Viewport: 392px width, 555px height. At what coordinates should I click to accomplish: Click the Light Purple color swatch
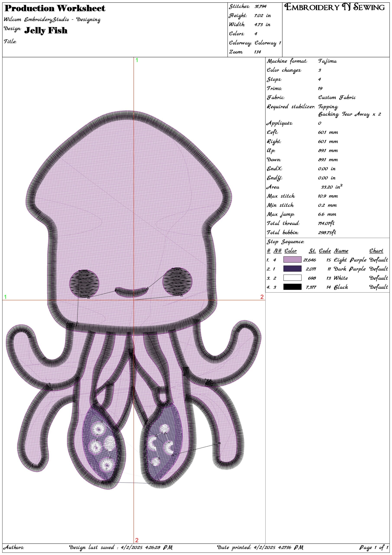click(x=292, y=260)
